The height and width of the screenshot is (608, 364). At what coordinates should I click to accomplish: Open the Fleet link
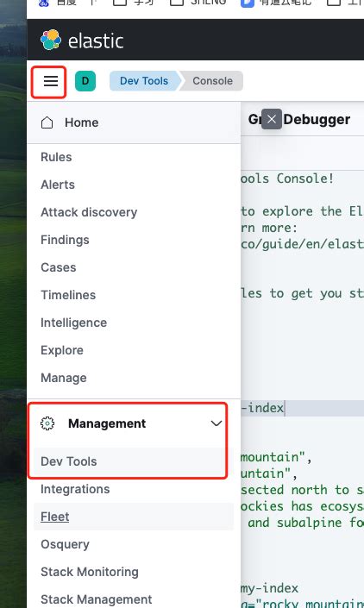click(54, 517)
